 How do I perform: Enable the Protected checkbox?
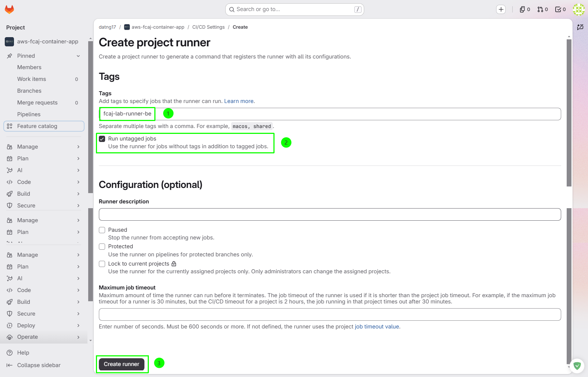coord(102,246)
